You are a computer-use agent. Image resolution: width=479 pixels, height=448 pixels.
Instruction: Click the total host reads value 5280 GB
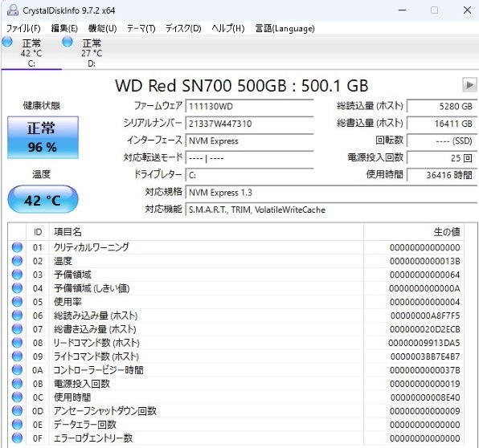[x=442, y=106]
